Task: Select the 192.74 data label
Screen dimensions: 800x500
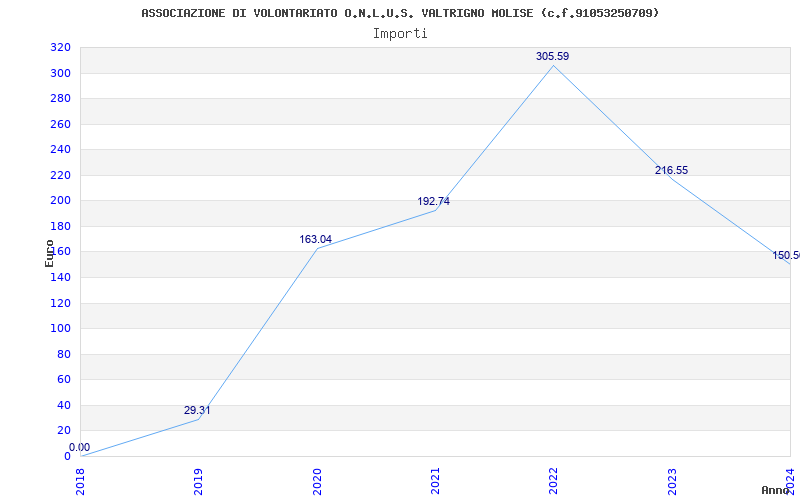Action: click(x=434, y=202)
